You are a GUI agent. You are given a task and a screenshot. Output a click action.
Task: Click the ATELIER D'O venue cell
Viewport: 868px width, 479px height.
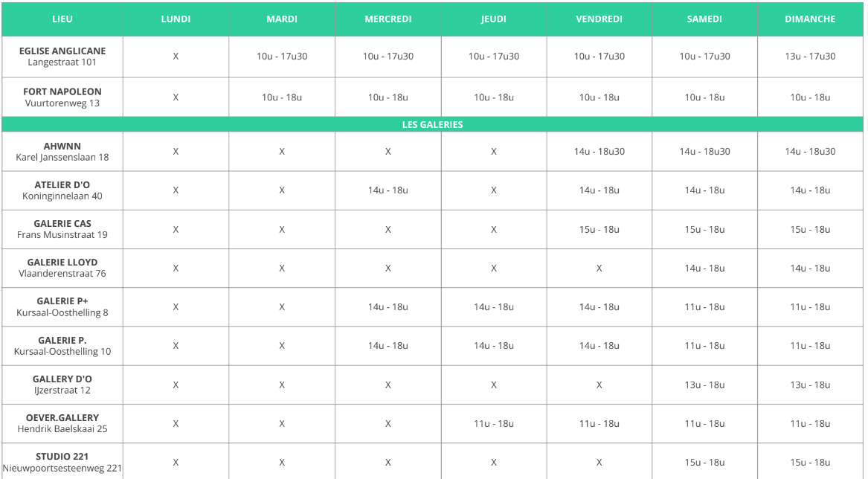(62, 190)
